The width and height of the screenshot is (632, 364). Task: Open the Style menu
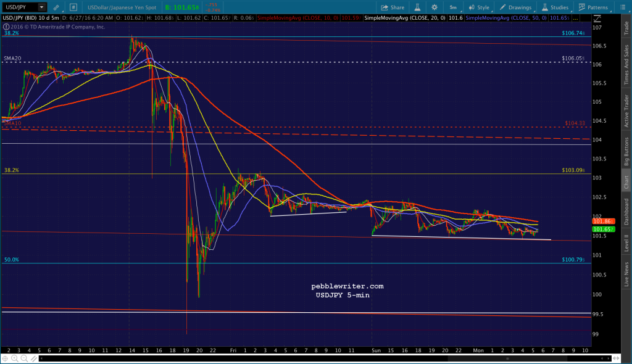479,7
